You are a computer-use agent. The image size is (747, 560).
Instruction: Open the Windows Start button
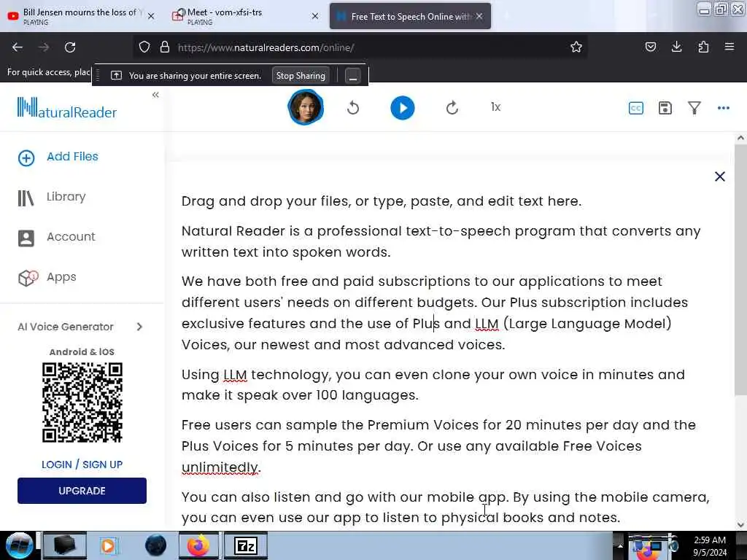19,545
